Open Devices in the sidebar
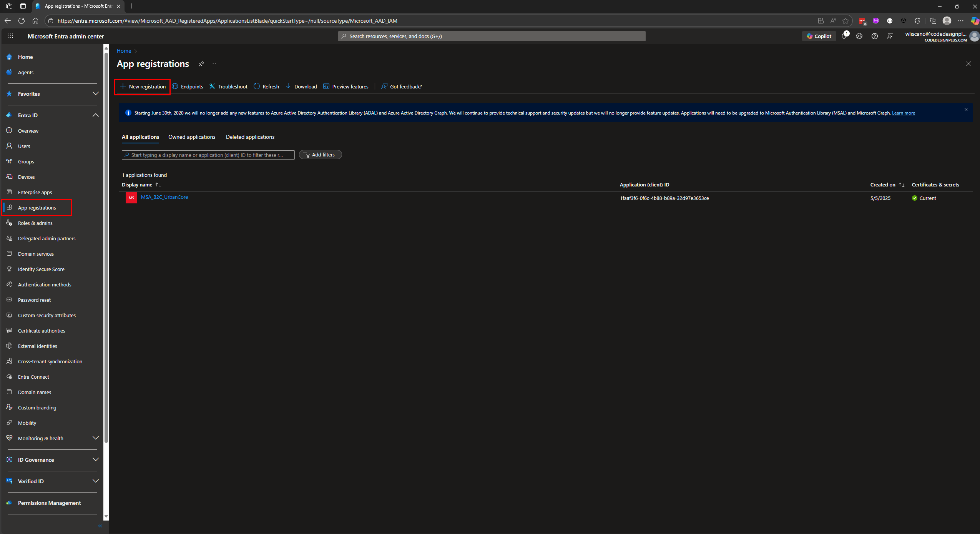 point(26,177)
